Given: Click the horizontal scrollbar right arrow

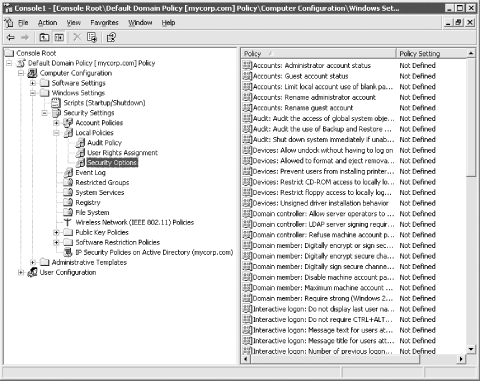Looking at the screenshot, I should (461, 359).
